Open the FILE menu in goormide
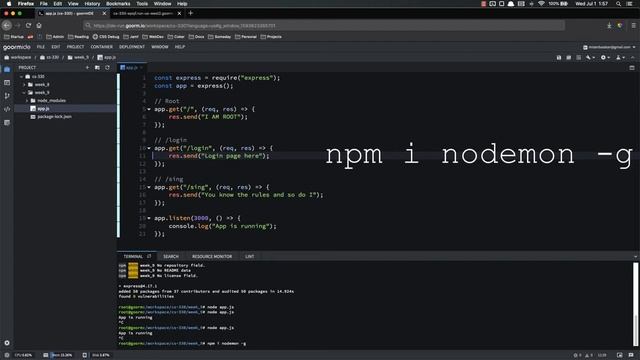The height and width of the screenshot is (360, 640). tap(41, 47)
